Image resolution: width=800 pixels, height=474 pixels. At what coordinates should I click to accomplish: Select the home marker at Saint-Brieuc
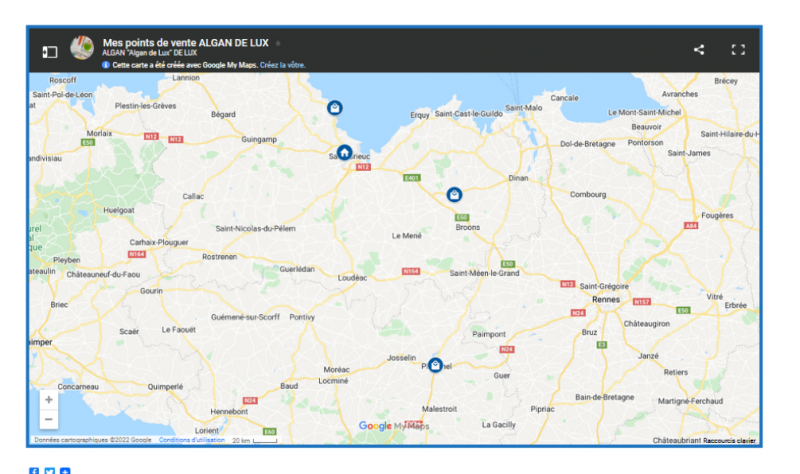click(344, 153)
